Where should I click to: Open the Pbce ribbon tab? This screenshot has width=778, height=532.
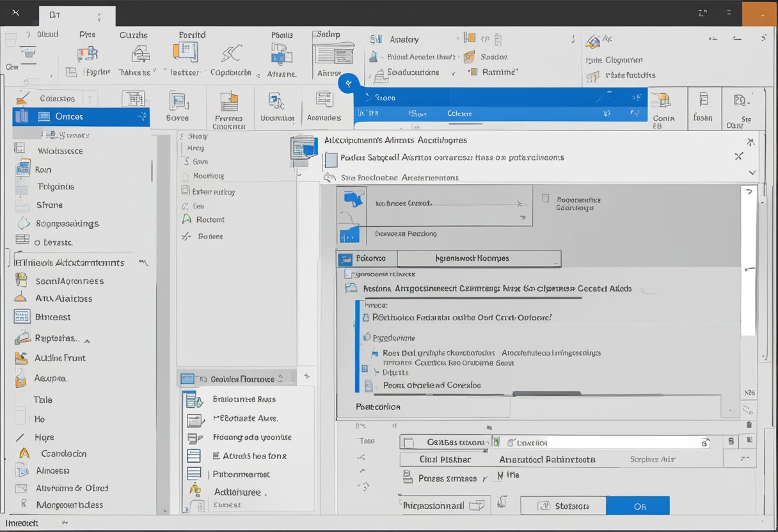[87, 35]
